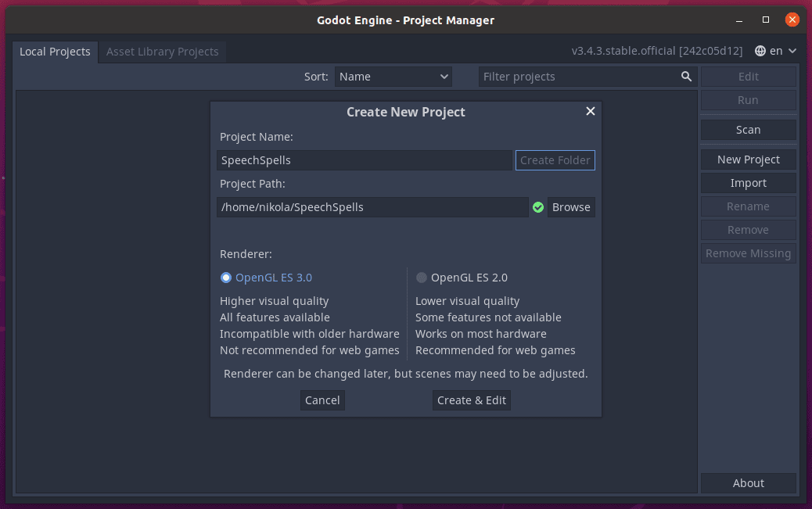
Task: Open the Sort dropdown set to Name
Action: (393, 77)
